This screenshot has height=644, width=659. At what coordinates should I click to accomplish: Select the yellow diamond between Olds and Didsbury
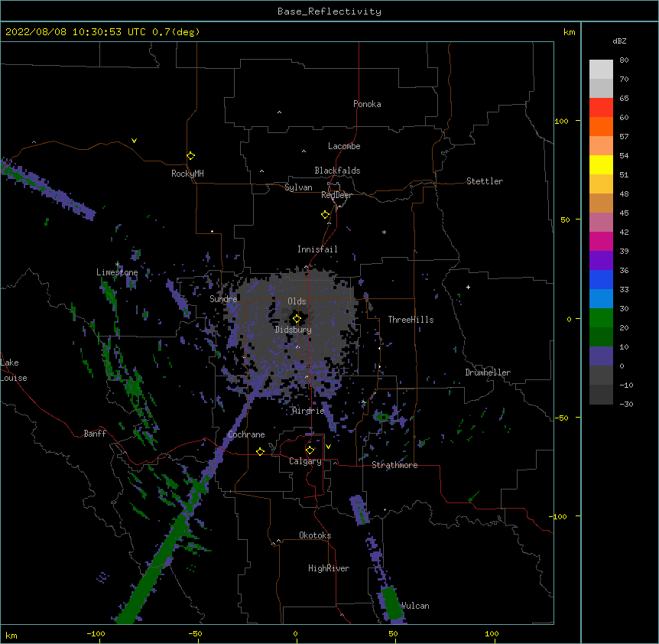pos(297,319)
